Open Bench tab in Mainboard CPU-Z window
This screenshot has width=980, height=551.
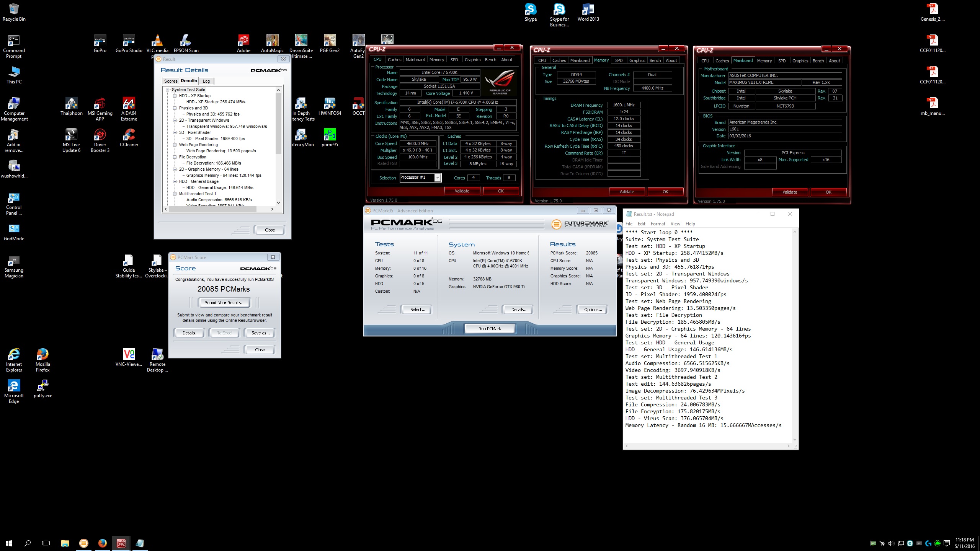pyautogui.click(x=818, y=61)
